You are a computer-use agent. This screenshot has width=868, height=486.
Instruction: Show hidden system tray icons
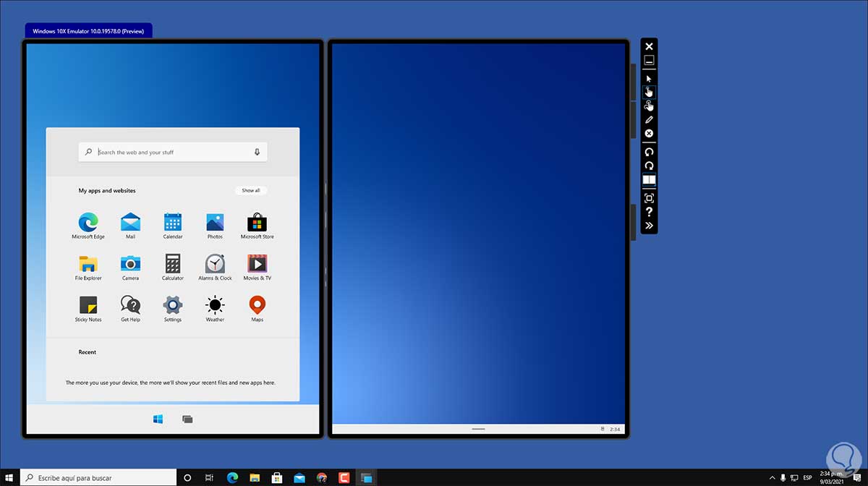click(771, 477)
